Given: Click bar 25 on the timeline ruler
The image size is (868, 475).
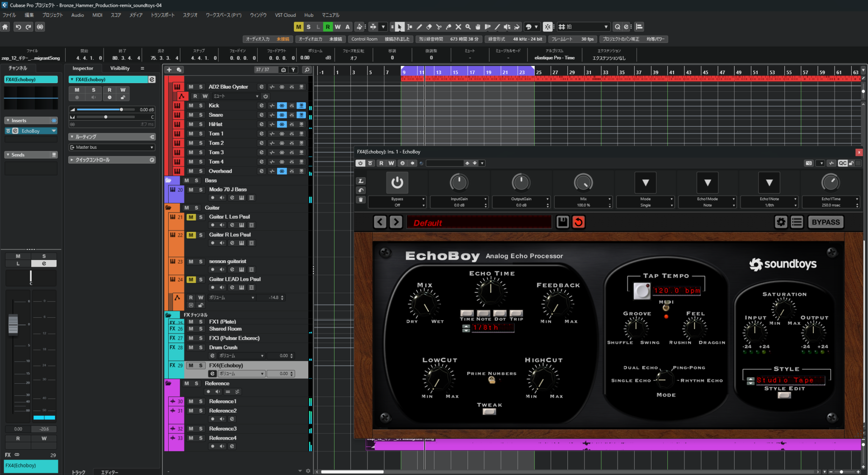Looking at the screenshot, I should click(x=539, y=72).
